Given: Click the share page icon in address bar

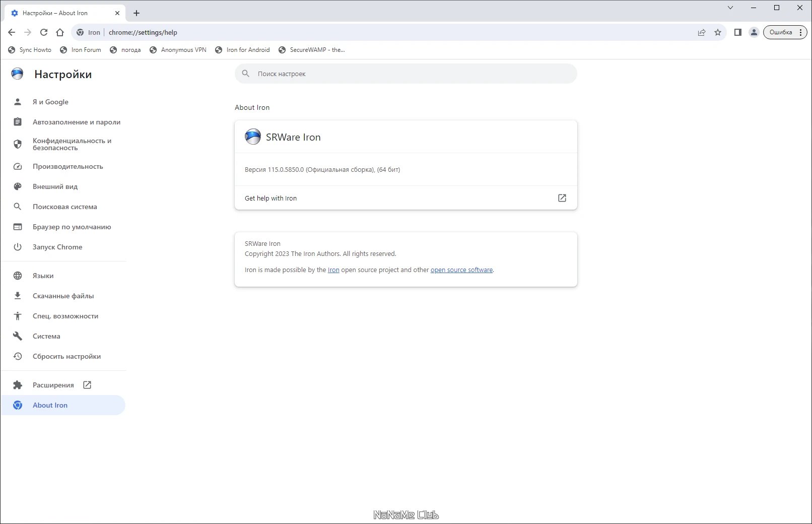Looking at the screenshot, I should (702, 32).
